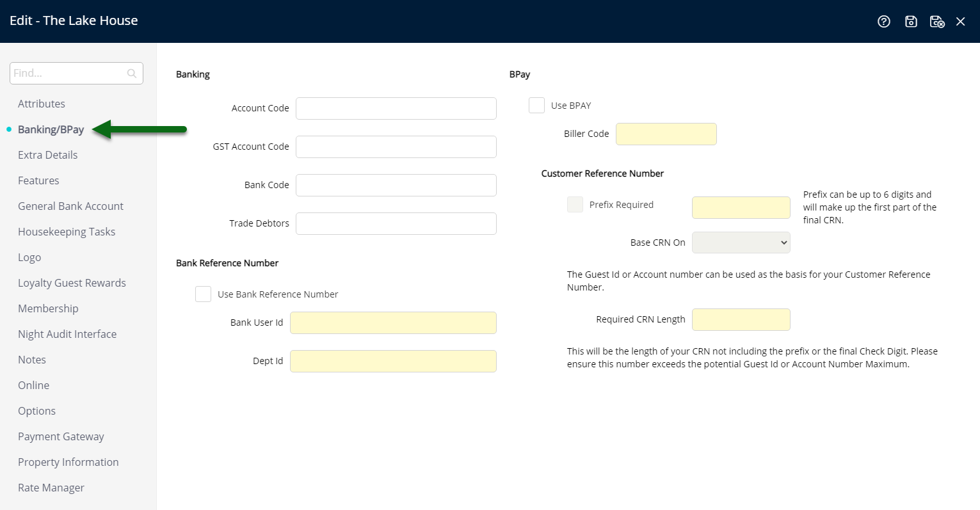Select General Bank Account section

pyautogui.click(x=70, y=206)
